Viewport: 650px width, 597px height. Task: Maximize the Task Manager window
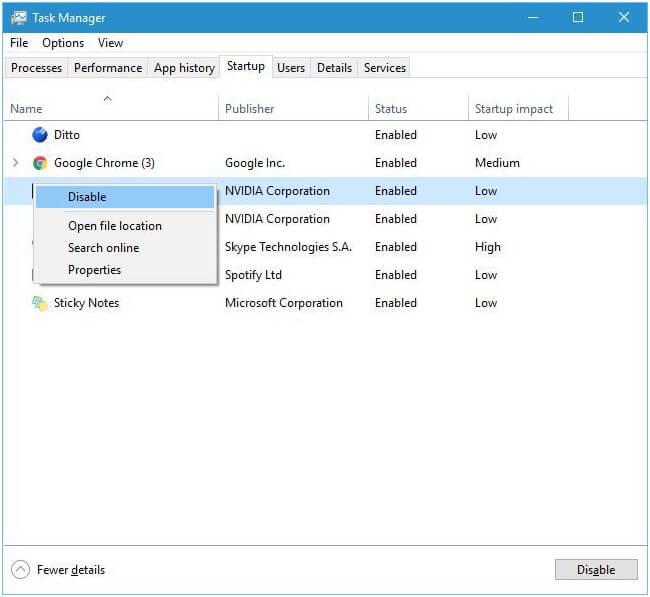click(577, 17)
